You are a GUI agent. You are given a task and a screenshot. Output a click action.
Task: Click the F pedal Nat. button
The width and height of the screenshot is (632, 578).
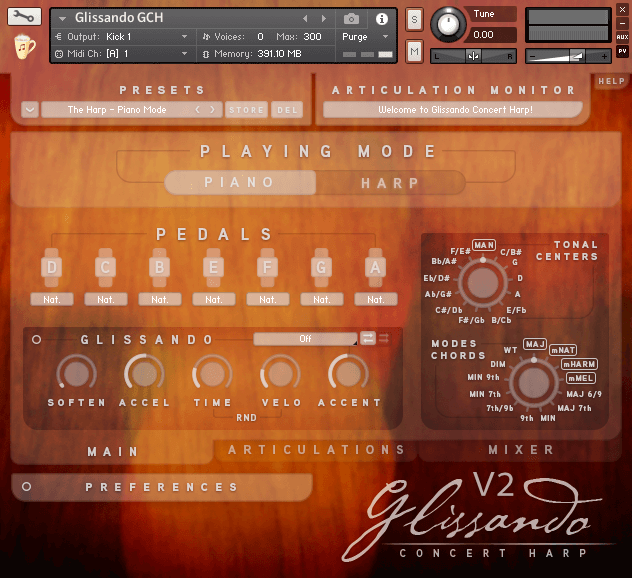(268, 299)
